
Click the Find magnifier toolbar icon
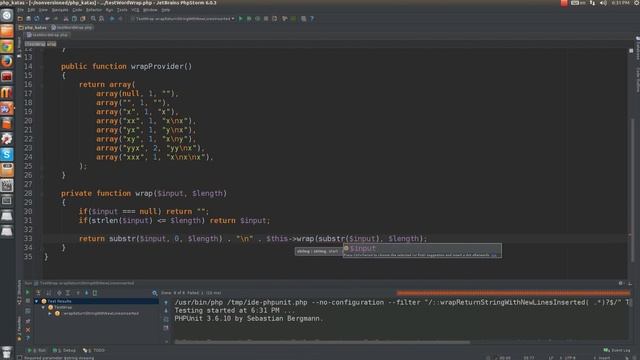coord(93,19)
